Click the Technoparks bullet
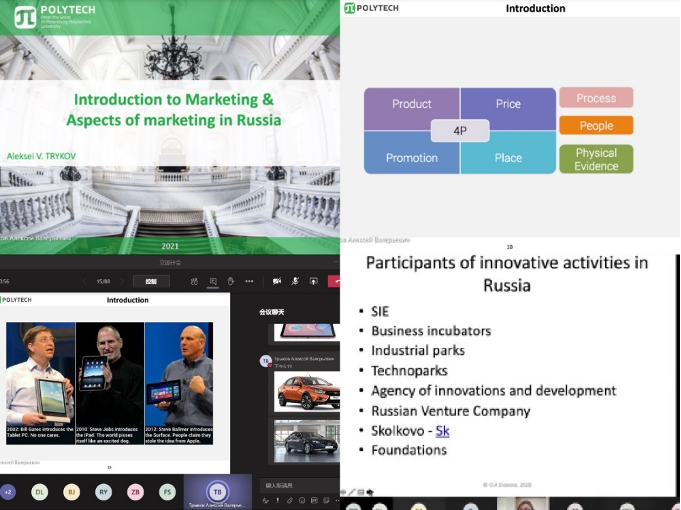The width and height of the screenshot is (681, 510). tap(409, 371)
